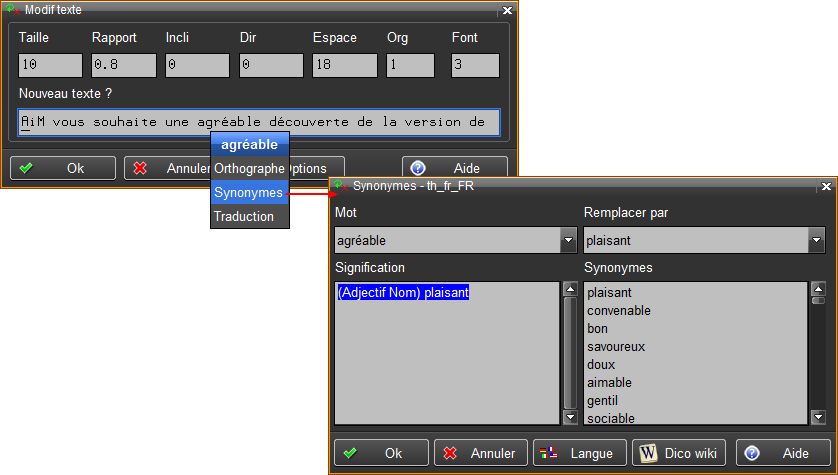Select synonym 'convenable' in the list
This screenshot has width=838, height=475.
619,311
